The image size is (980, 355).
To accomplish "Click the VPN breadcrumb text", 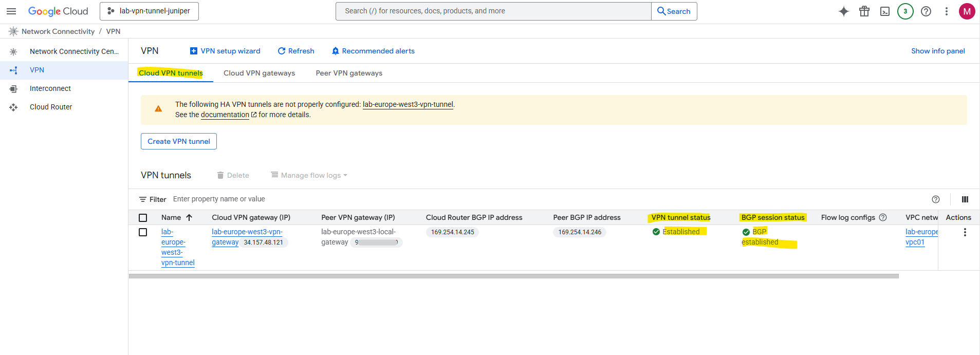I will [x=113, y=31].
